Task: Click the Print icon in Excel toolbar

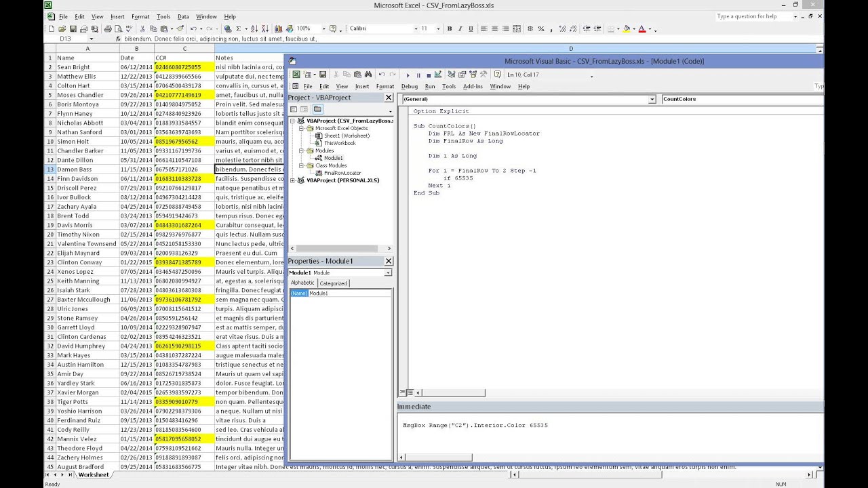Action: pyautogui.click(x=107, y=28)
